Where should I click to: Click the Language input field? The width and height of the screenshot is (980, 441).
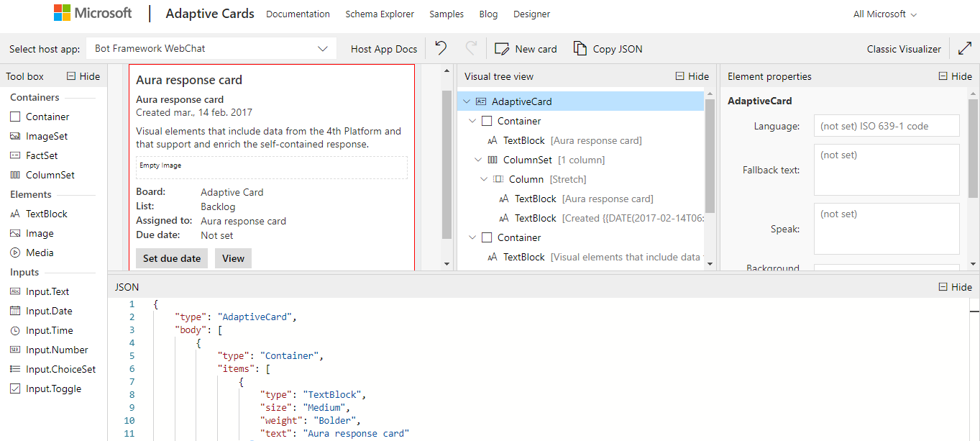pos(887,126)
